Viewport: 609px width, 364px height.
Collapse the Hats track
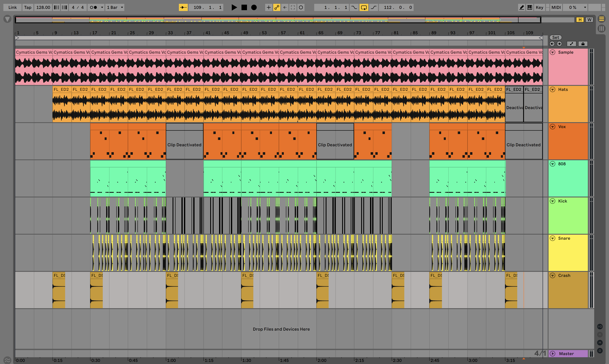(553, 90)
